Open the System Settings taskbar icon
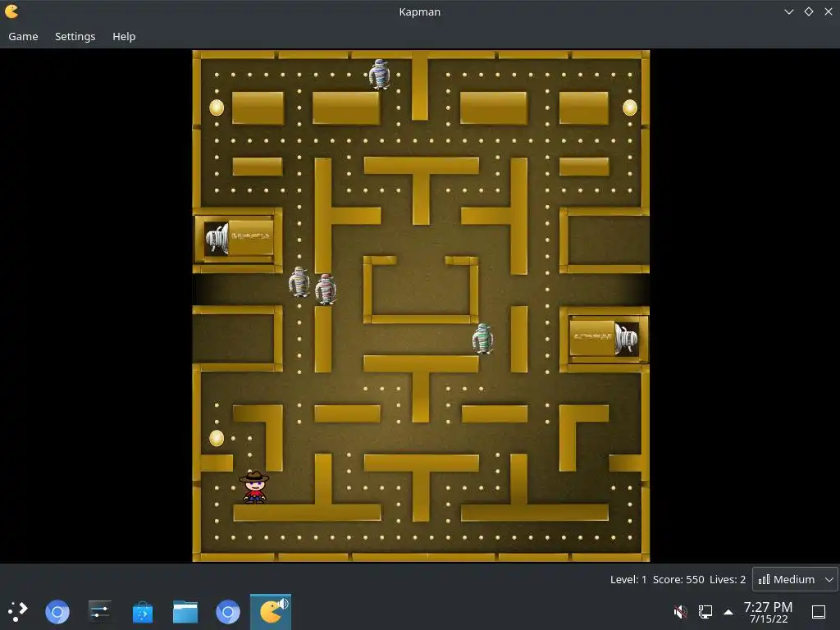The height and width of the screenshot is (630, 840). click(99, 611)
